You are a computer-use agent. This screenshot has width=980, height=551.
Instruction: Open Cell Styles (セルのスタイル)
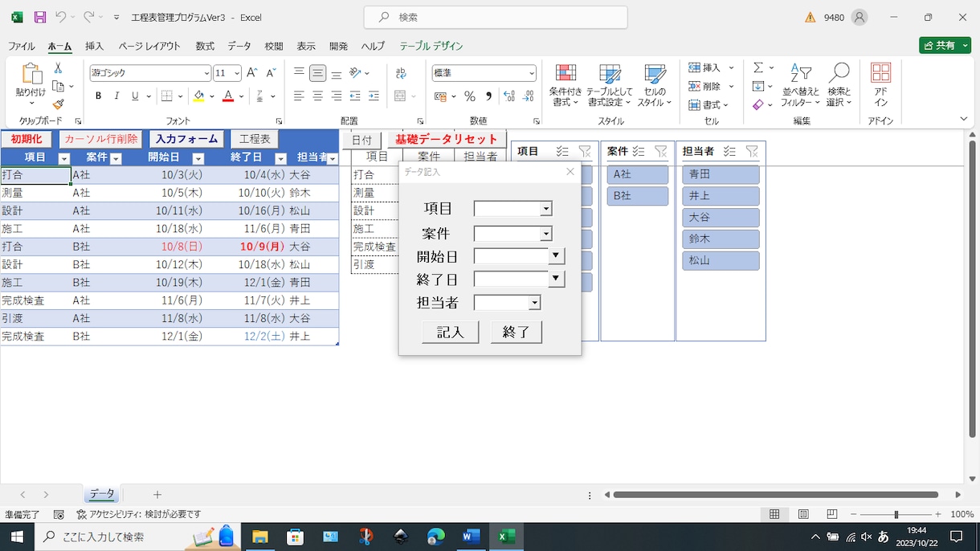click(x=655, y=86)
